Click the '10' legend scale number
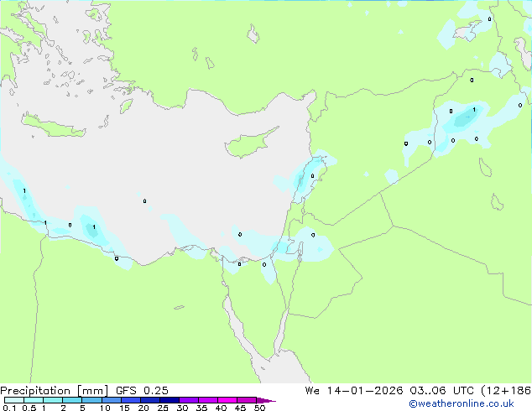This screenshot has width=532, height=411. click(105, 408)
